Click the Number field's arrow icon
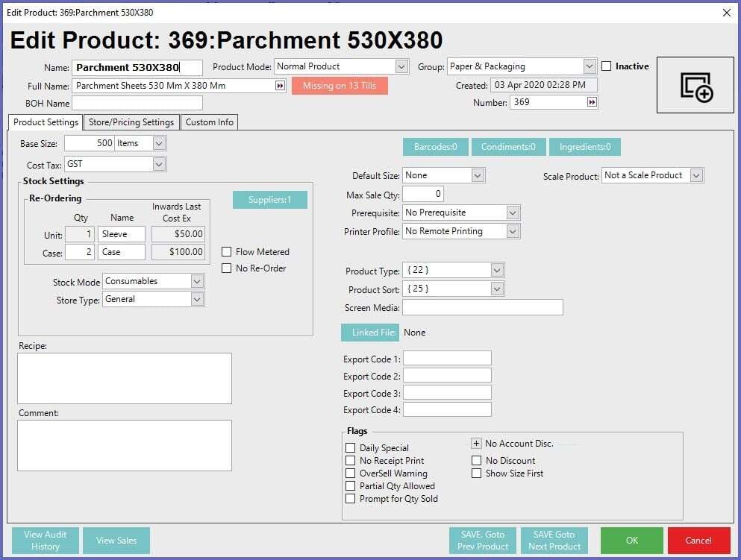This screenshot has height=560, width=741. click(x=592, y=102)
